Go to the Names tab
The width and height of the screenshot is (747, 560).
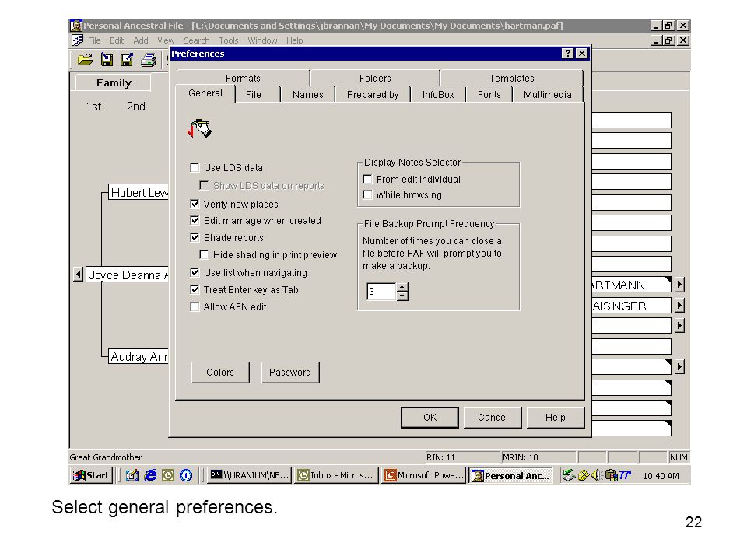pos(308,95)
